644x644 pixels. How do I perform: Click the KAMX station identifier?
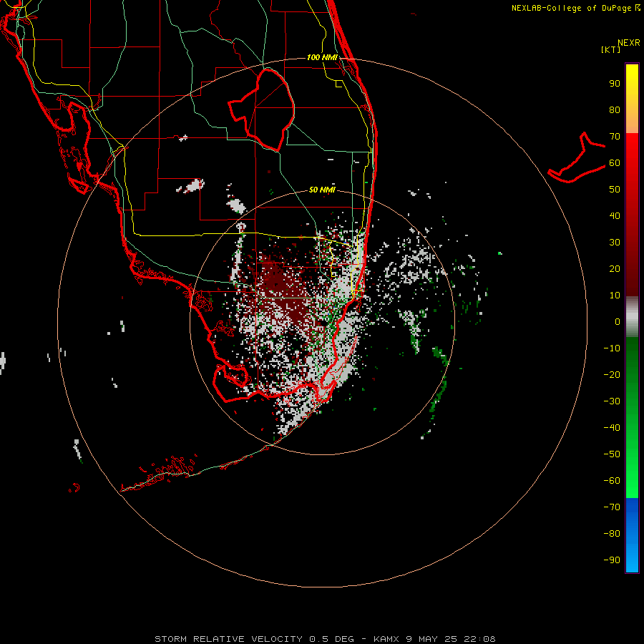point(386,639)
